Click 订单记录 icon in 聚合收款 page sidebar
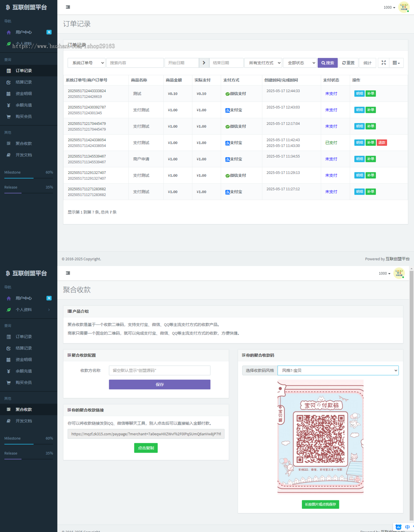This screenshot has height=532, width=414. coord(9,337)
